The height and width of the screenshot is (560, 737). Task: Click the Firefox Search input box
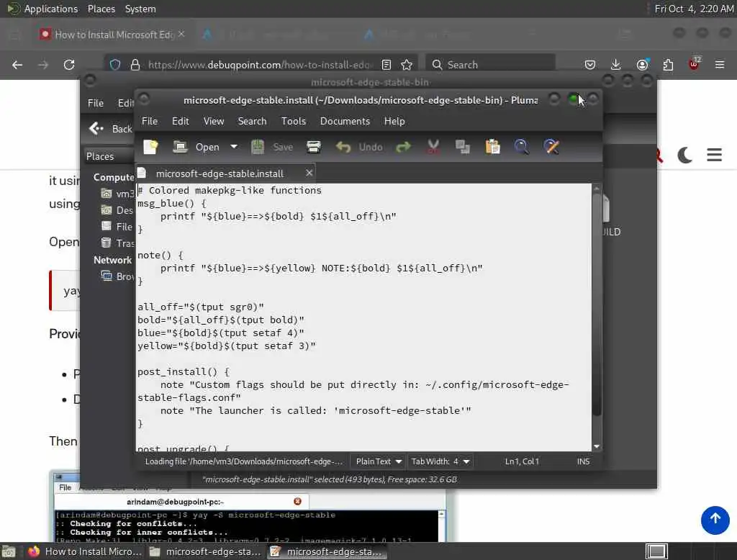[x=490, y=65]
